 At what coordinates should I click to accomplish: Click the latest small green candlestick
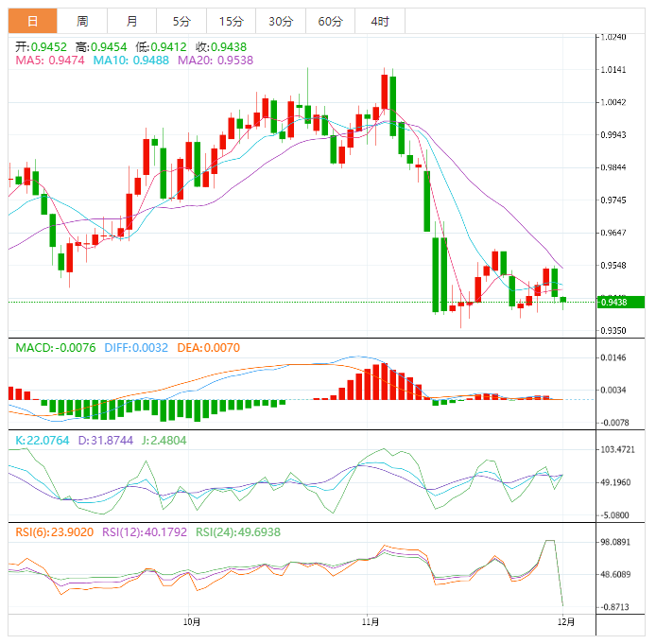[563, 300]
